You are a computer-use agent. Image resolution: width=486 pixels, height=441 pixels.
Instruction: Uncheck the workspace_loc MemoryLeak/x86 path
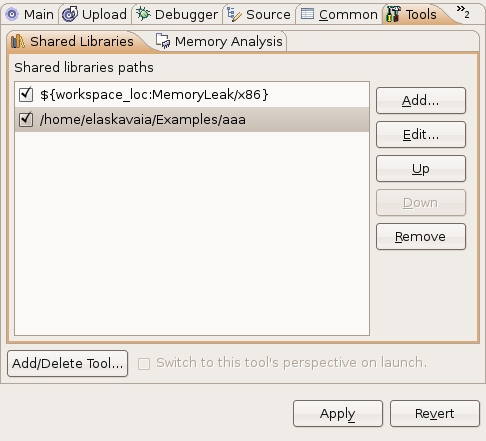[26, 94]
